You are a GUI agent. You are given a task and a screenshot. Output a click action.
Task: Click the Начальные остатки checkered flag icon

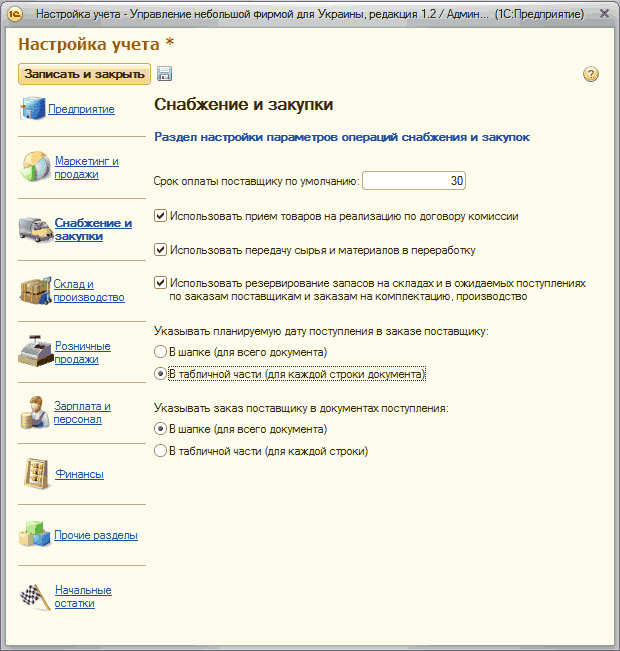click(x=35, y=597)
